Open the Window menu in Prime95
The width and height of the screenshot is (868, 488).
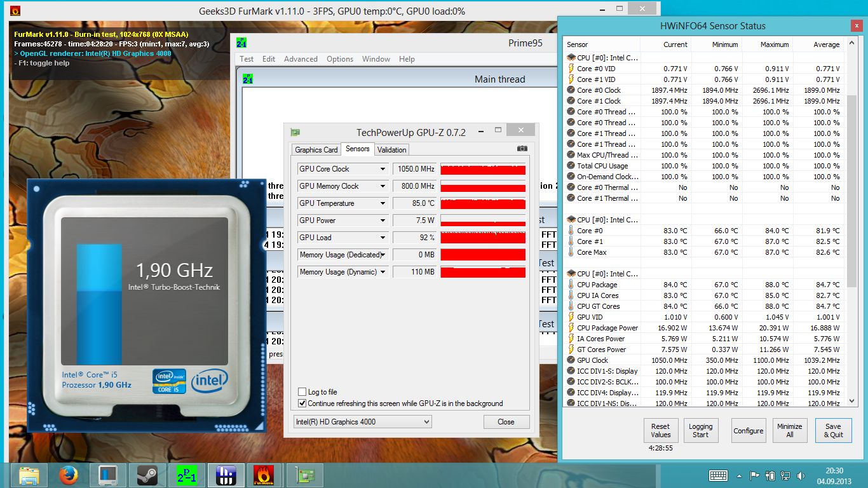point(376,59)
